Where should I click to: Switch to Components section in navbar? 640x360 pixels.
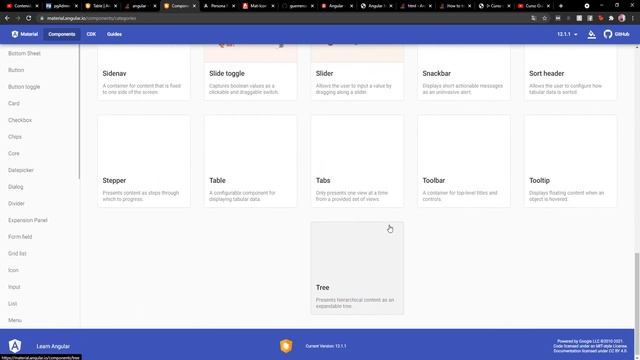click(x=62, y=34)
